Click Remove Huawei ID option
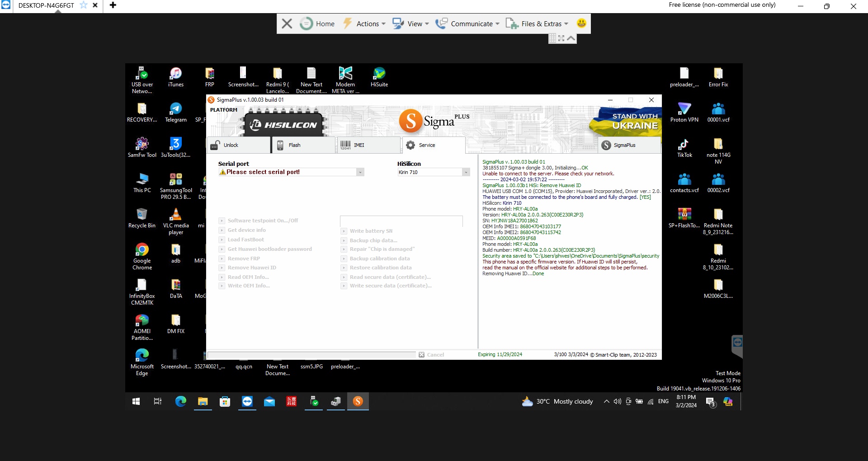The height and width of the screenshot is (461, 868). 248,268
